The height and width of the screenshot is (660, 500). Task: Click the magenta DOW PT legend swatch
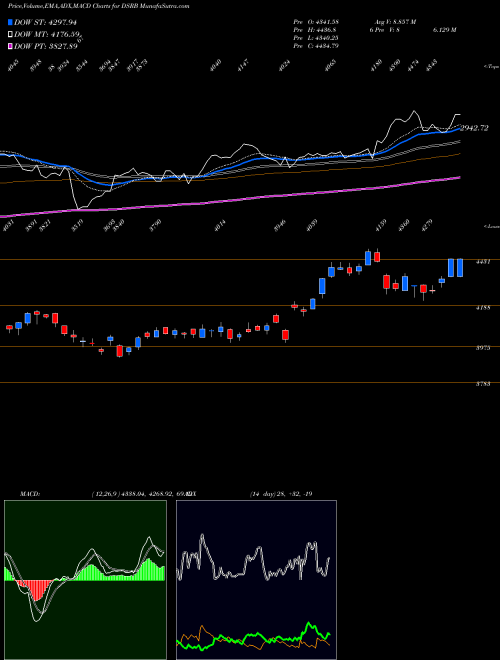11,46
